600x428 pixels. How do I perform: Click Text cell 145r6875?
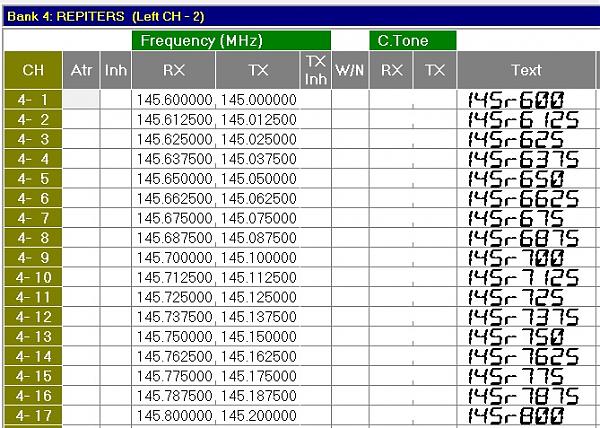click(x=526, y=238)
